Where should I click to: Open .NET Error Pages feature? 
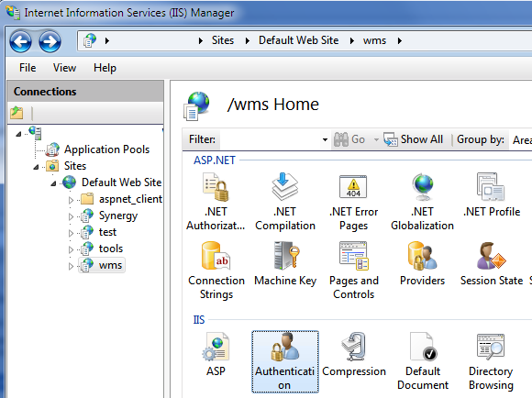(x=353, y=202)
